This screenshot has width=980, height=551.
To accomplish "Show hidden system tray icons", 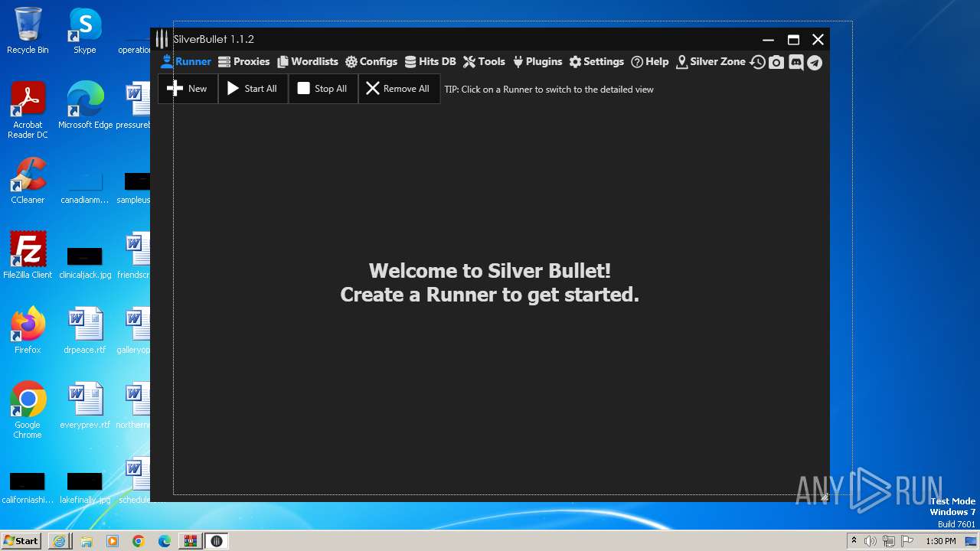I will [854, 541].
